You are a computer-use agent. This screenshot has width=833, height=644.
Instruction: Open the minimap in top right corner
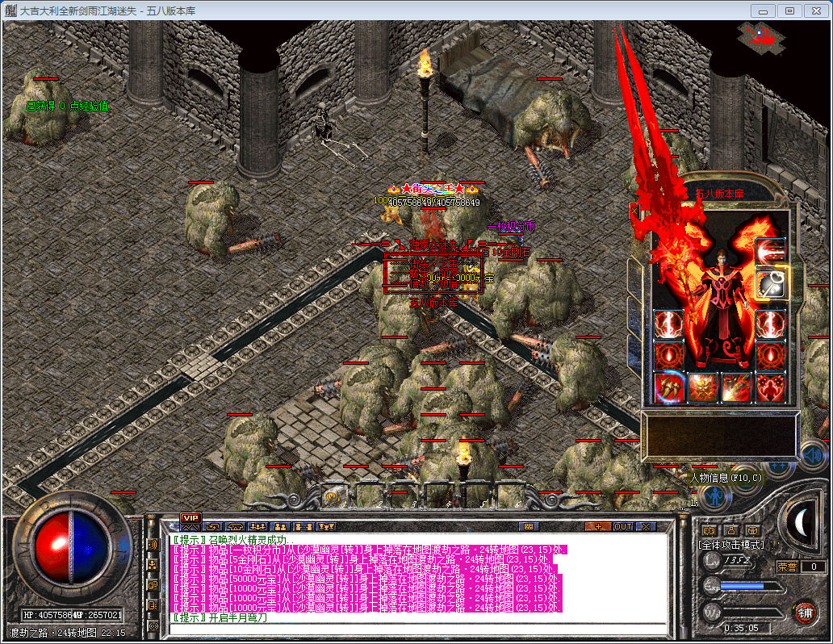click(761, 37)
